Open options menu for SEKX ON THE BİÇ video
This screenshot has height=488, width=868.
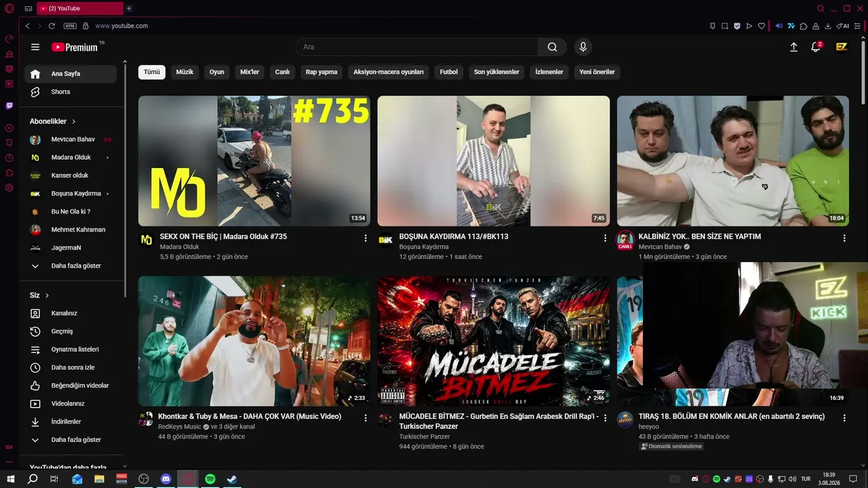click(366, 238)
